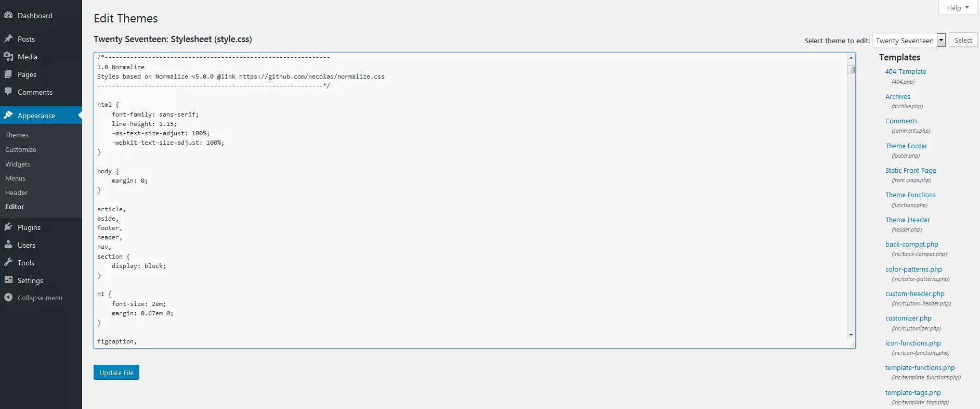Click the 'Templates' heading text

(x=899, y=57)
